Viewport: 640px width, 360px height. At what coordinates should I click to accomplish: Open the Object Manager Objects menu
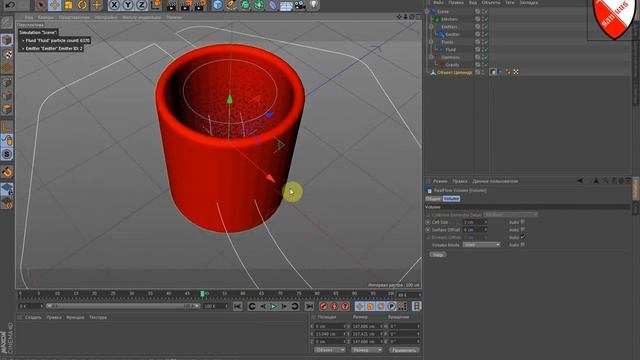pos(491,2)
